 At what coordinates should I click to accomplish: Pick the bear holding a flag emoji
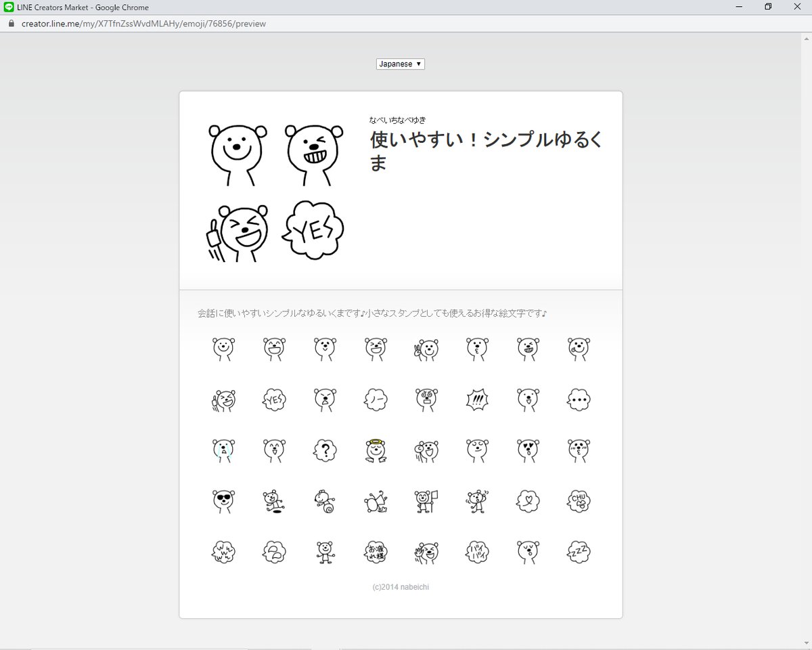pyautogui.click(x=426, y=501)
